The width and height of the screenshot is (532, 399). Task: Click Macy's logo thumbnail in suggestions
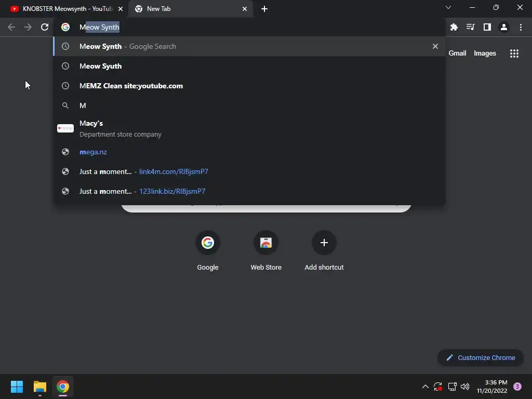tap(65, 128)
